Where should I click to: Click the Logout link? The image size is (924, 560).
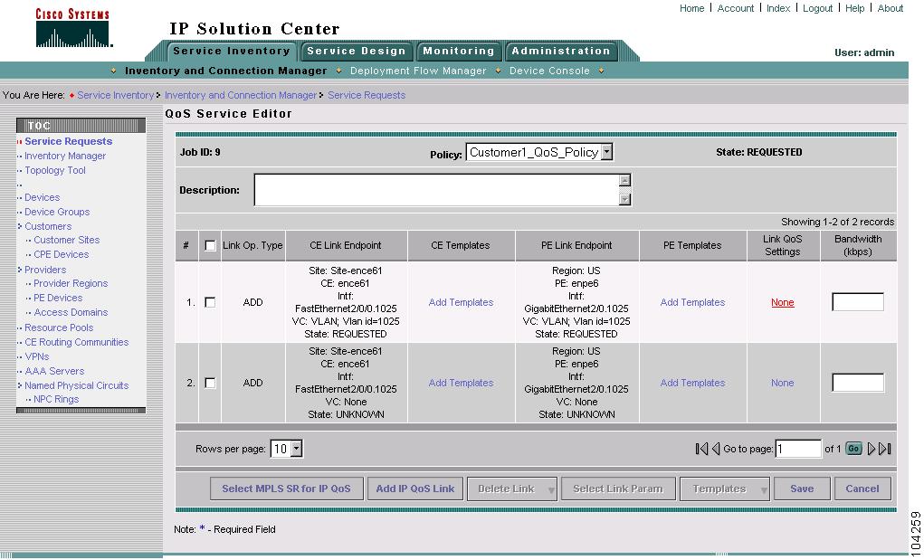[817, 8]
